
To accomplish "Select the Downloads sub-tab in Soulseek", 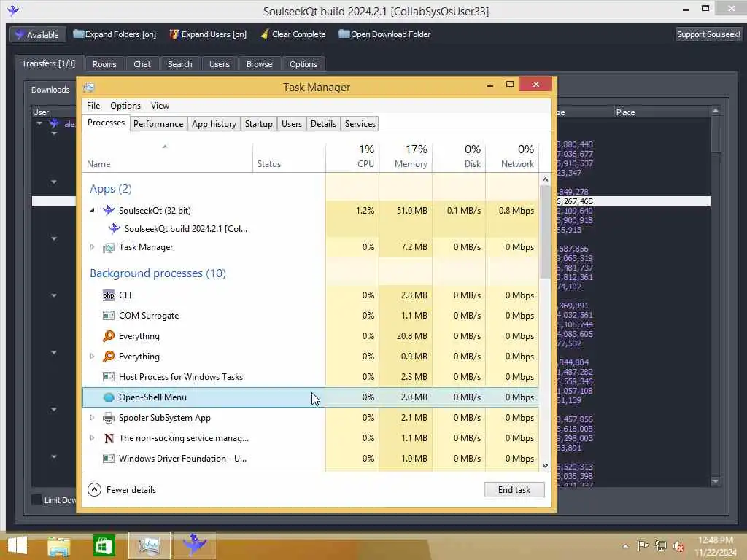I will point(50,90).
